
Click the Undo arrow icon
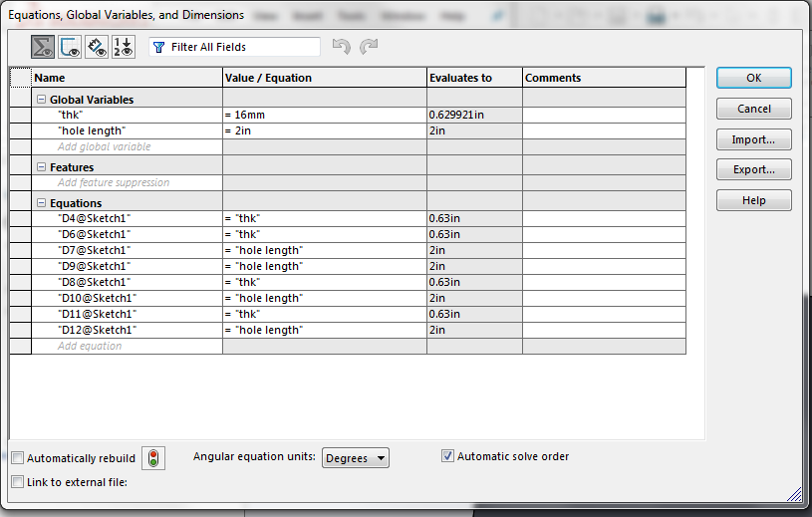342,47
